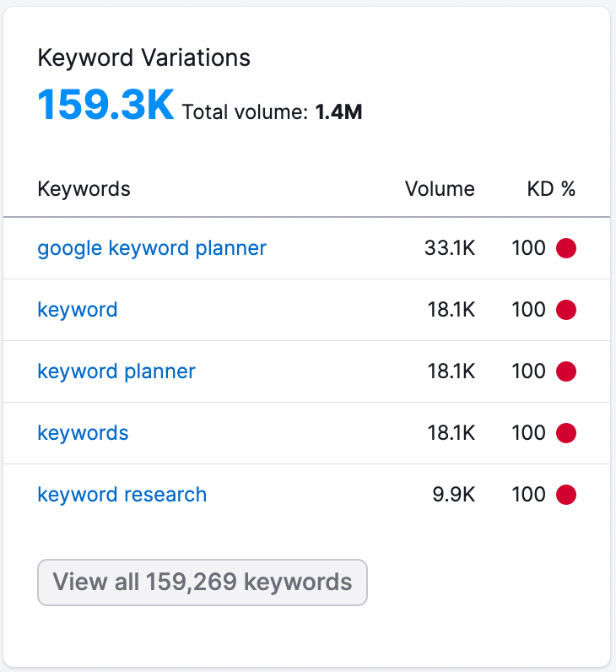The image size is (616, 672).
Task: Click the "Keyword Variations" widget title
Action: 144,57
